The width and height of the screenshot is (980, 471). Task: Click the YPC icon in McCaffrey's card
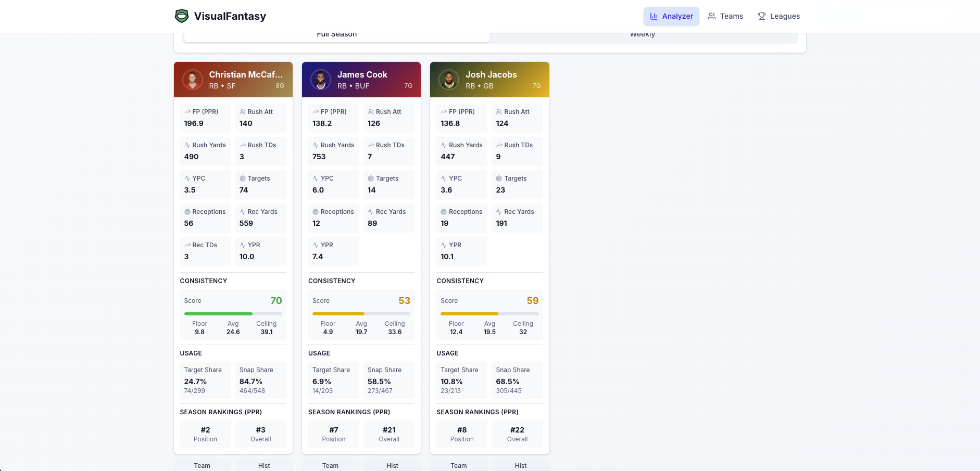tap(187, 179)
